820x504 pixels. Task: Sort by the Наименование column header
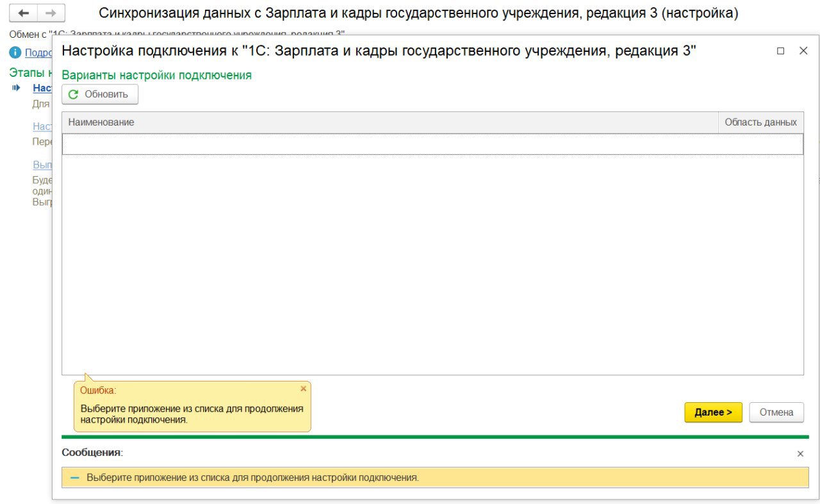pyautogui.click(x=389, y=122)
